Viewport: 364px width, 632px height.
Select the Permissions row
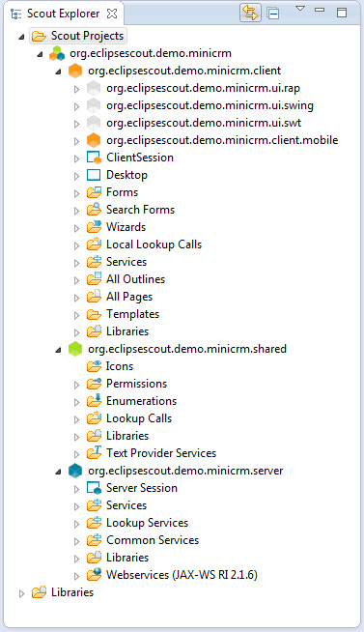(136, 384)
